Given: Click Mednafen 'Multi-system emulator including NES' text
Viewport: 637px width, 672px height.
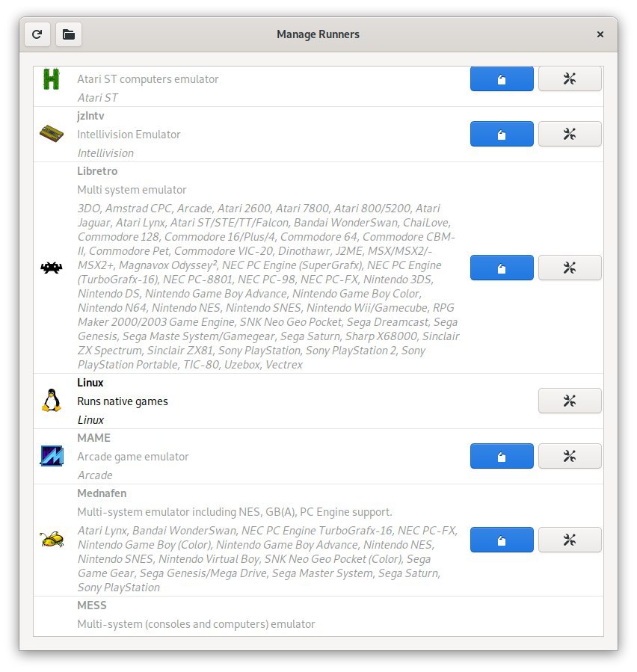Looking at the screenshot, I should click(235, 512).
